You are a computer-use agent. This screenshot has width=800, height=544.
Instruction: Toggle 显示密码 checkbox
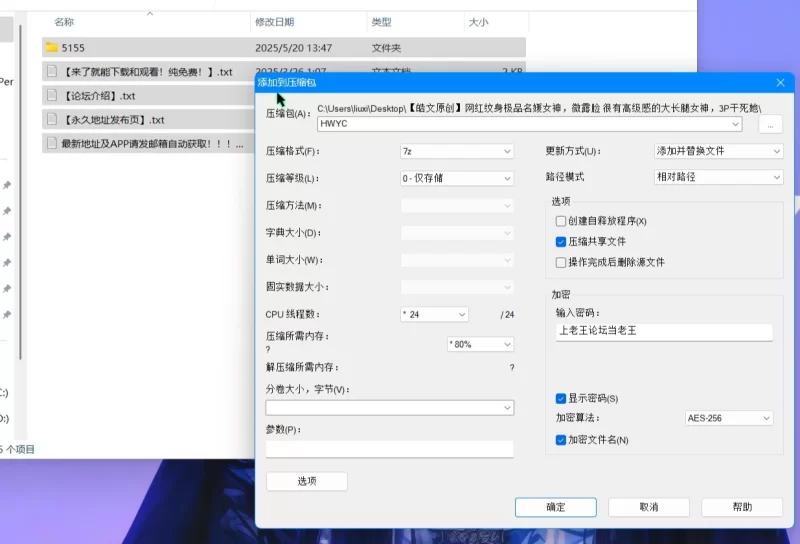click(561, 398)
